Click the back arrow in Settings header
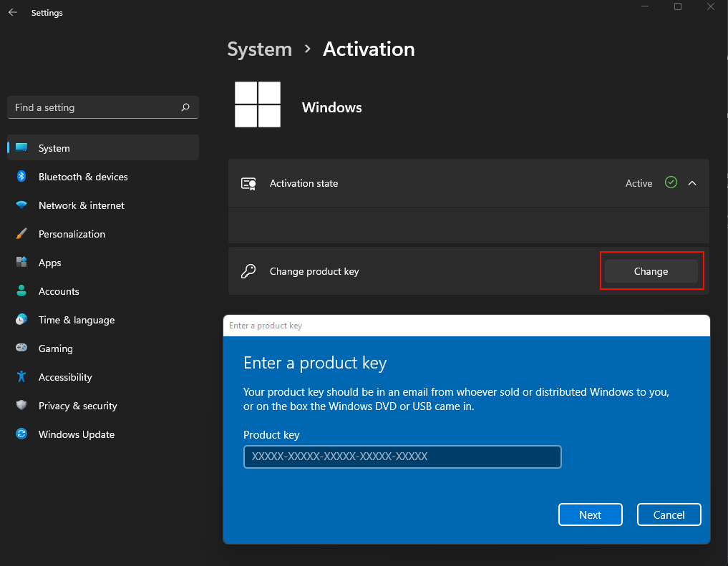The width and height of the screenshot is (728, 566). pyautogui.click(x=13, y=13)
